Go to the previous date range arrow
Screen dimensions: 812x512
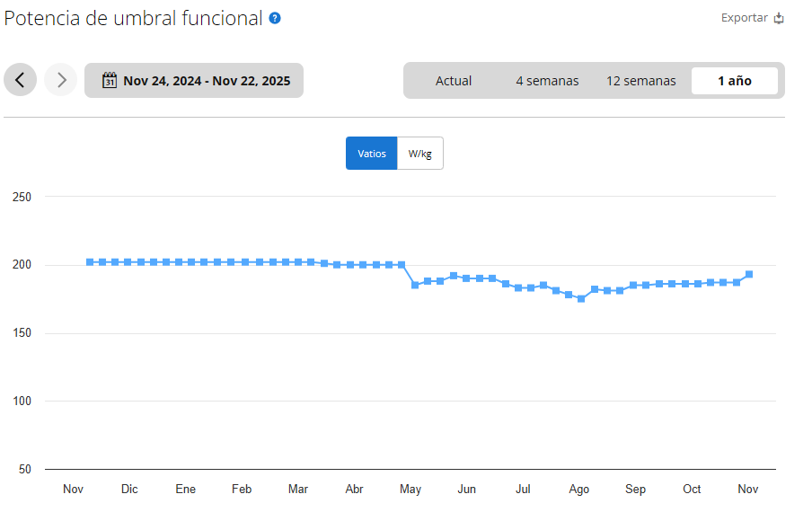20,80
